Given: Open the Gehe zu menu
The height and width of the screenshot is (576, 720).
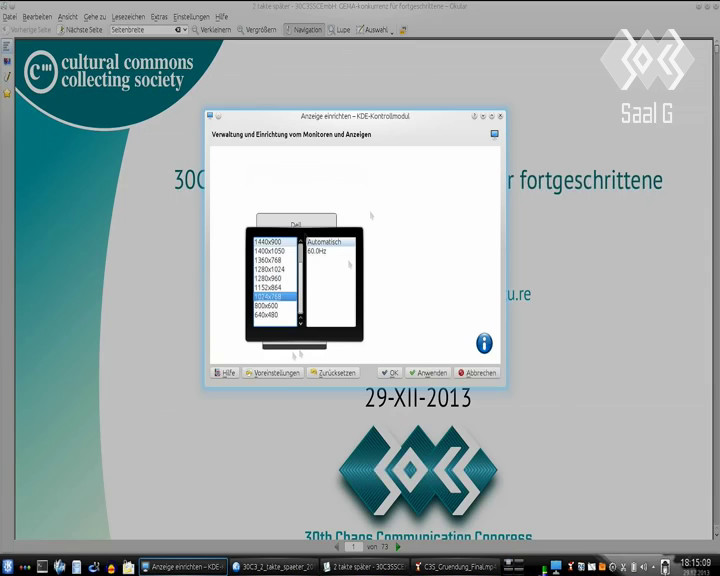Looking at the screenshot, I should point(95,17).
